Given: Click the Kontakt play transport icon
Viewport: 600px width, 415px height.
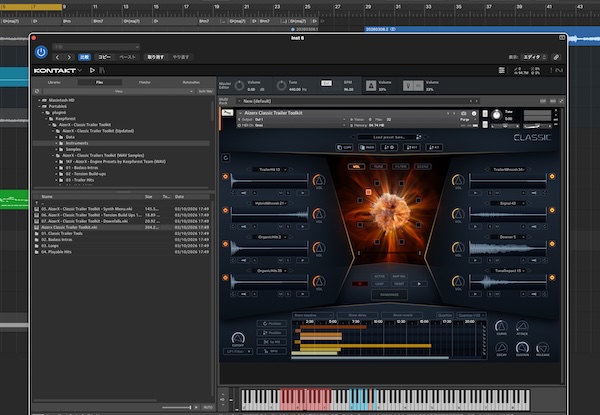Looking at the screenshot, I should [92, 71].
